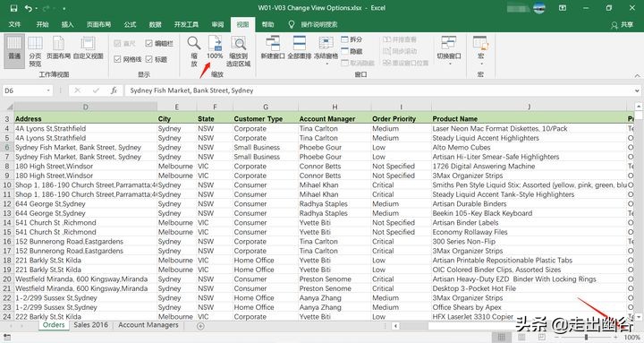The height and width of the screenshot is (343, 644).
Task: Add a new sheet with plus icon
Action: pos(200,326)
